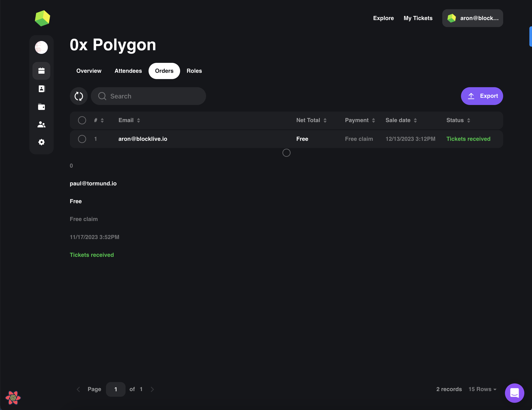This screenshot has height=410, width=532.
Task: Open the Settings gear in sidebar
Action: pos(41,142)
